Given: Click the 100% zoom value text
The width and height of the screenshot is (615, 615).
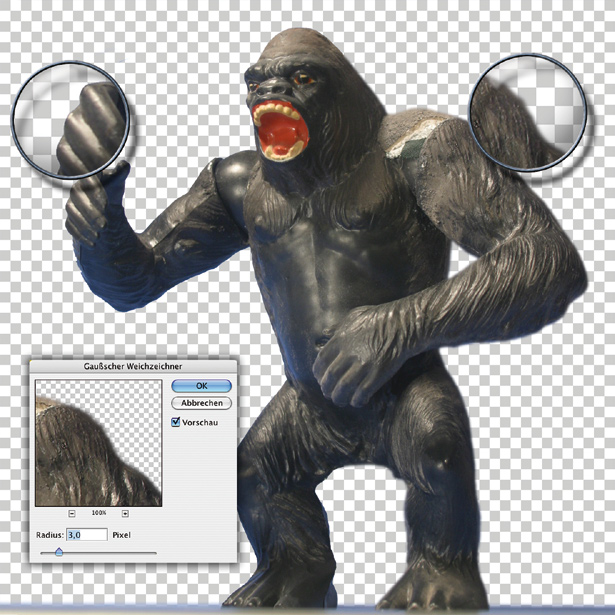Looking at the screenshot, I should [99, 513].
